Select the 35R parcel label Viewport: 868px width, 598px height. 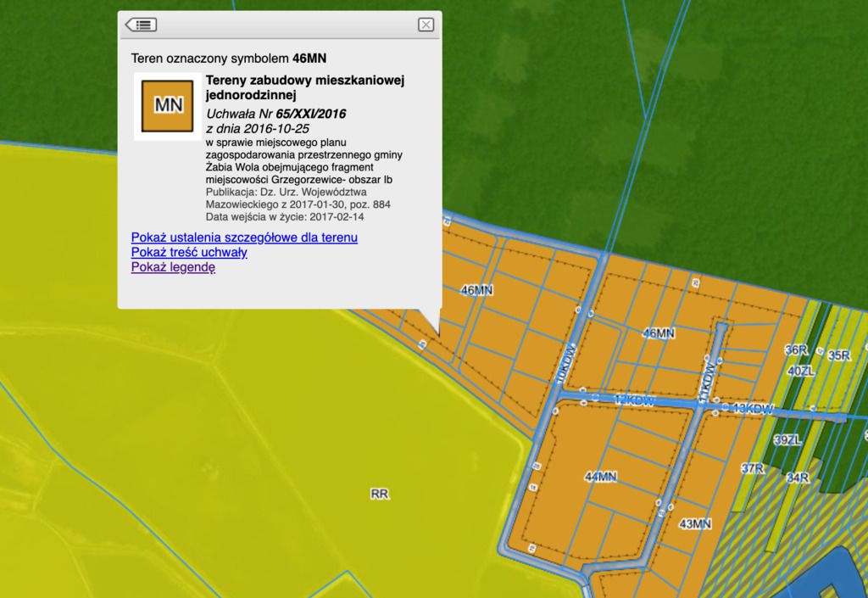pyautogui.click(x=838, y=355)
